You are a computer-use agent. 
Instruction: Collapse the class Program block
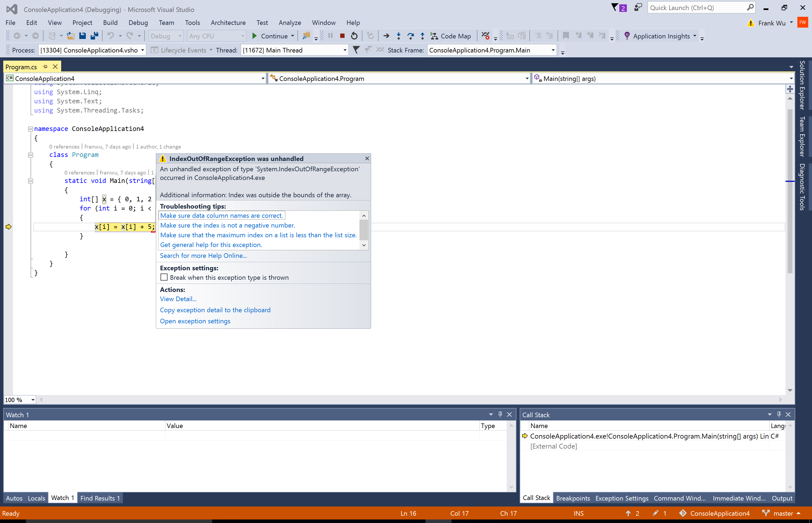point(30,155)
